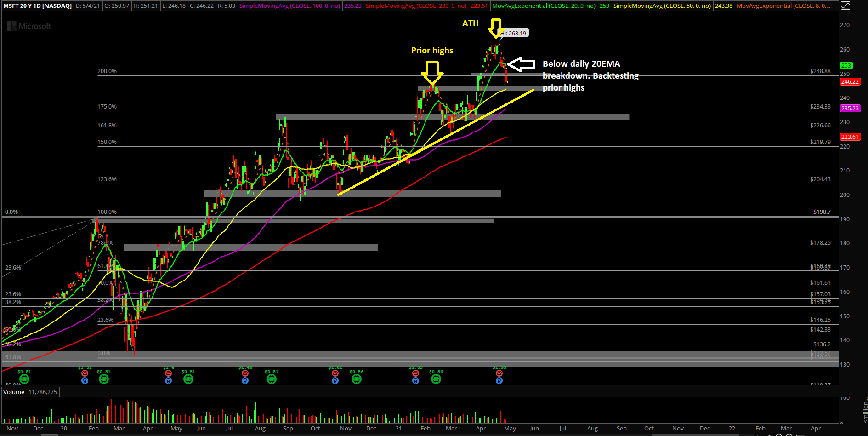The image size is (868, 436).
Task: Click the November 2020 $0.56 dividend icon
Action: point(357,379)
